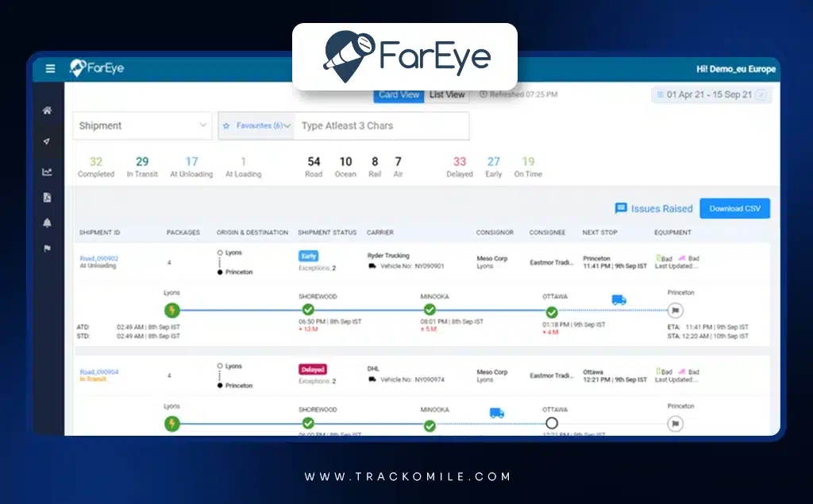The height and width of the screenshot is (504, 813).
Task: Open the navigation arrow sidebar icon
Action: [47, 141]
